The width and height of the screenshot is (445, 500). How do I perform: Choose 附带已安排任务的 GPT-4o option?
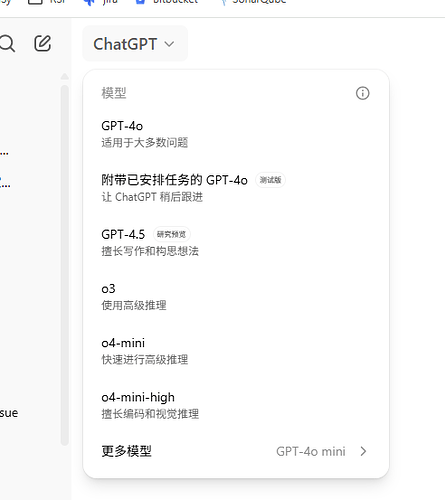click(236, 188)
